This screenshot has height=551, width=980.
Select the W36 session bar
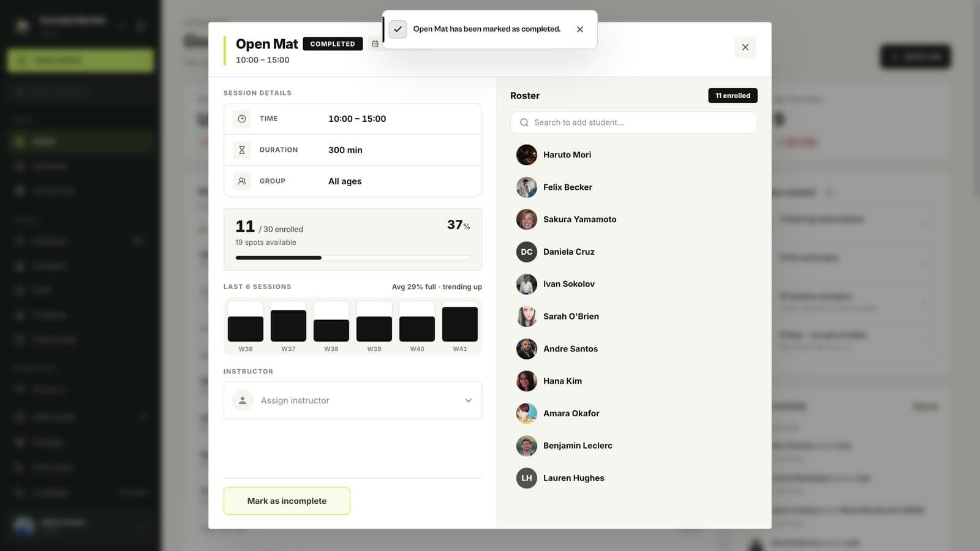(x=246, y=322)
